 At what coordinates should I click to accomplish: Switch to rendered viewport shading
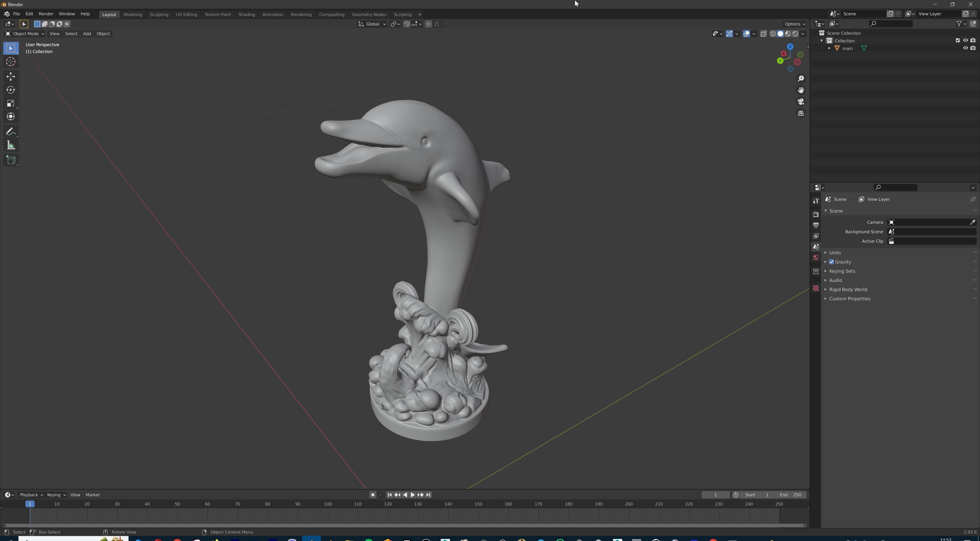(795, 34)
